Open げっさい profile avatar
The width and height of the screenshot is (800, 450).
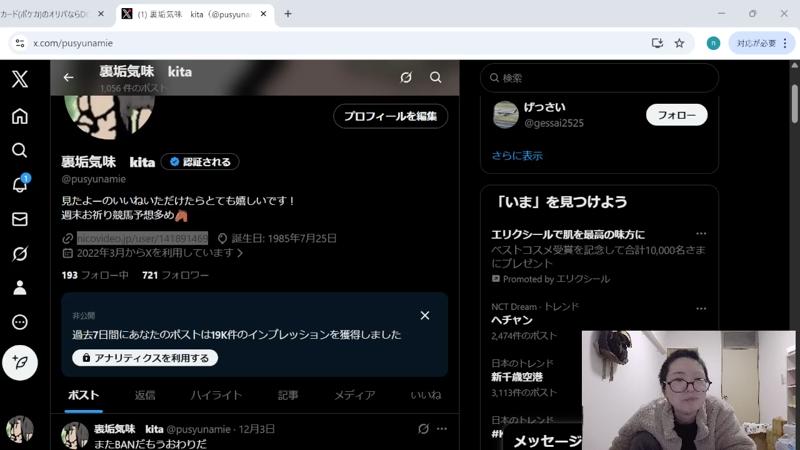(506, 115)
